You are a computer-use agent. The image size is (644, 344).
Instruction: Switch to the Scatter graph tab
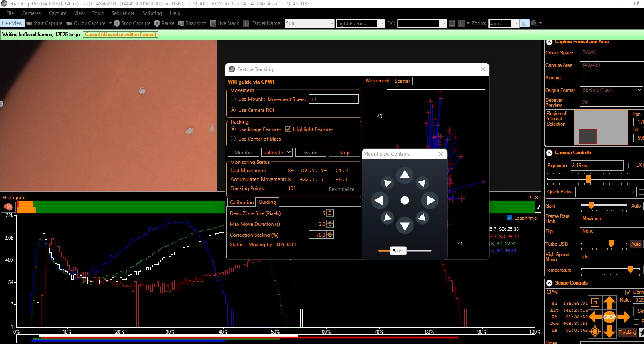(402, 81)
